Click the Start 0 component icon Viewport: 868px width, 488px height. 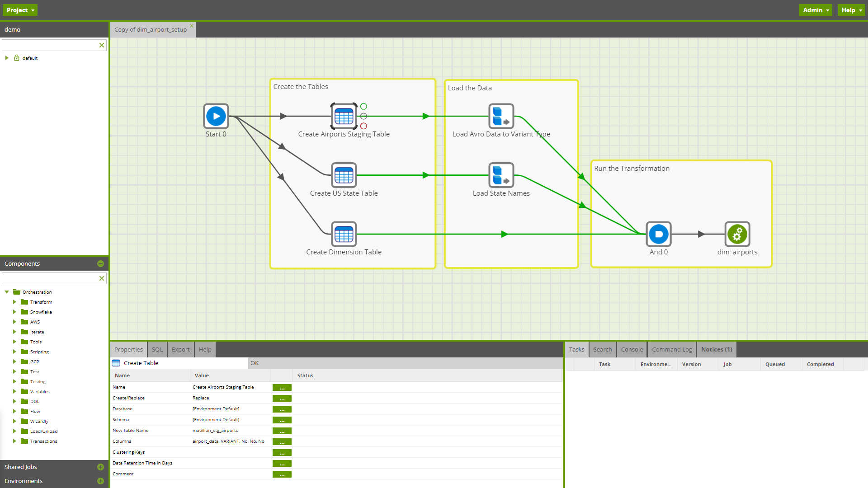click(x=216, y=117)
